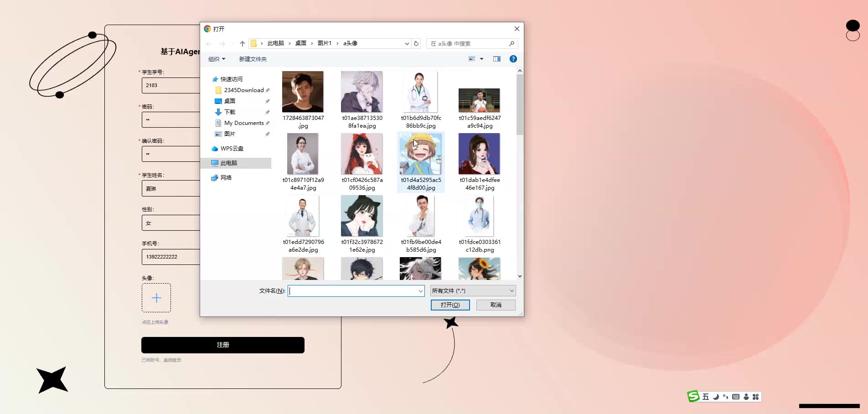Image resolution: width=868 pixels, height=414 pixels.
Task: Expand the address bar path history dropdown
Action: [407, 44]
